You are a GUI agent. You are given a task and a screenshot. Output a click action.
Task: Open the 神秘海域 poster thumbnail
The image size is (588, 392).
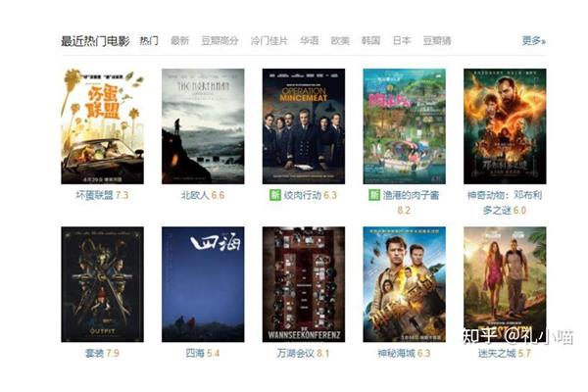(404, 284)
